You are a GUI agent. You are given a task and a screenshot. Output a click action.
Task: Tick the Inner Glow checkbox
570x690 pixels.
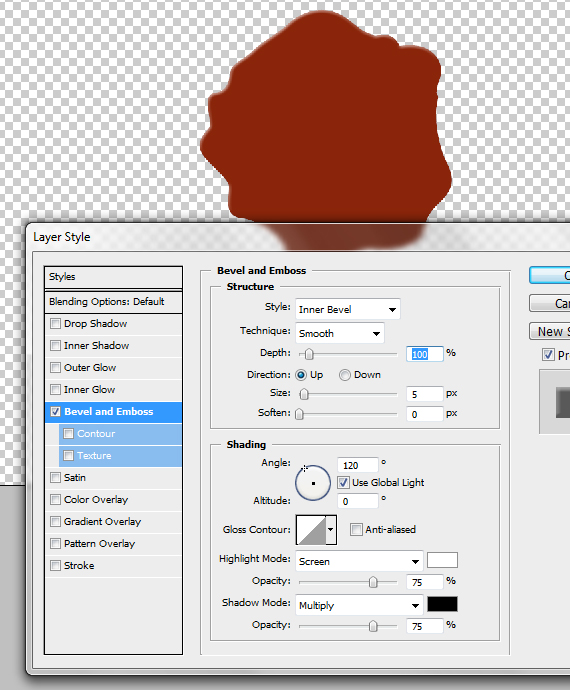[x=55, y=390]
